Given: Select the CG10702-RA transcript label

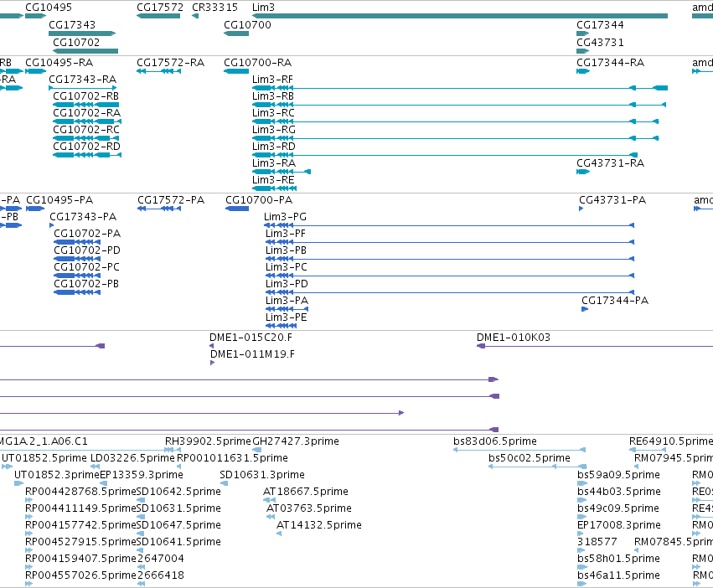Looking at the screenshot, I should (87, 113).
